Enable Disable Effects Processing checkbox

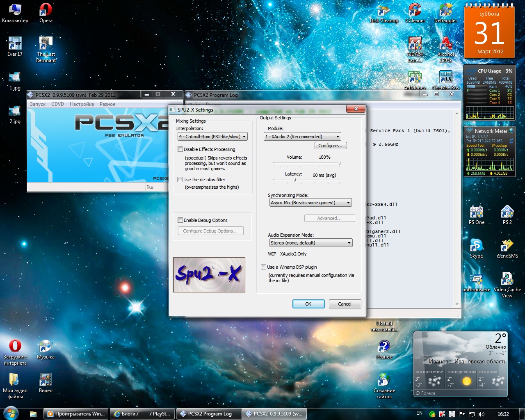[x=180, y=149]
